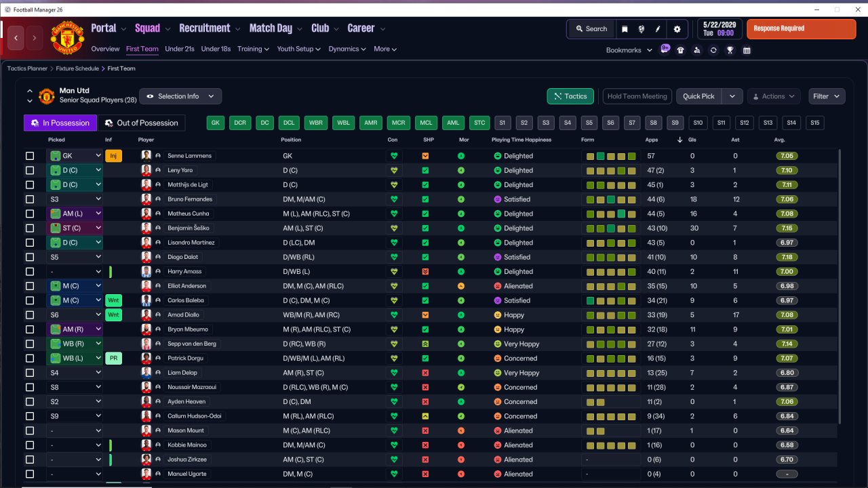868x488 pixels.
Task: Click Bruno Fernandes' condition heart icon
Action: pyautogui.click(x=393, y=199)
